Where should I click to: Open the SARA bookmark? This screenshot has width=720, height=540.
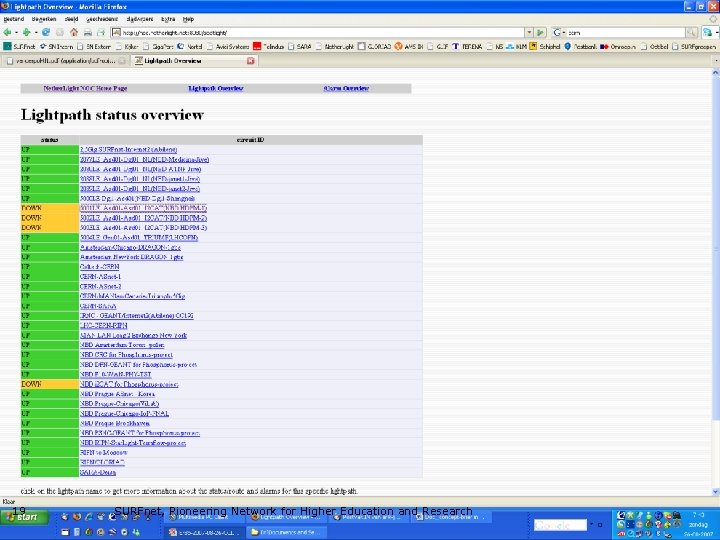pos(300,46)
